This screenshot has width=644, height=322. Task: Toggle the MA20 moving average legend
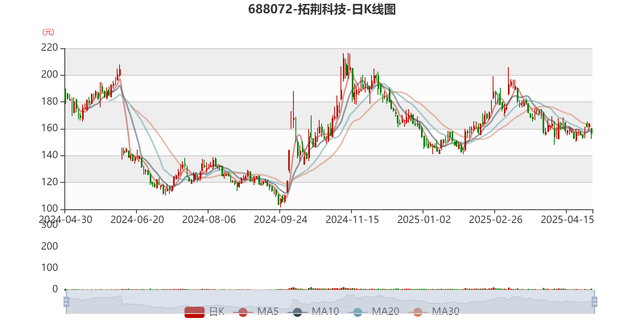373,312
